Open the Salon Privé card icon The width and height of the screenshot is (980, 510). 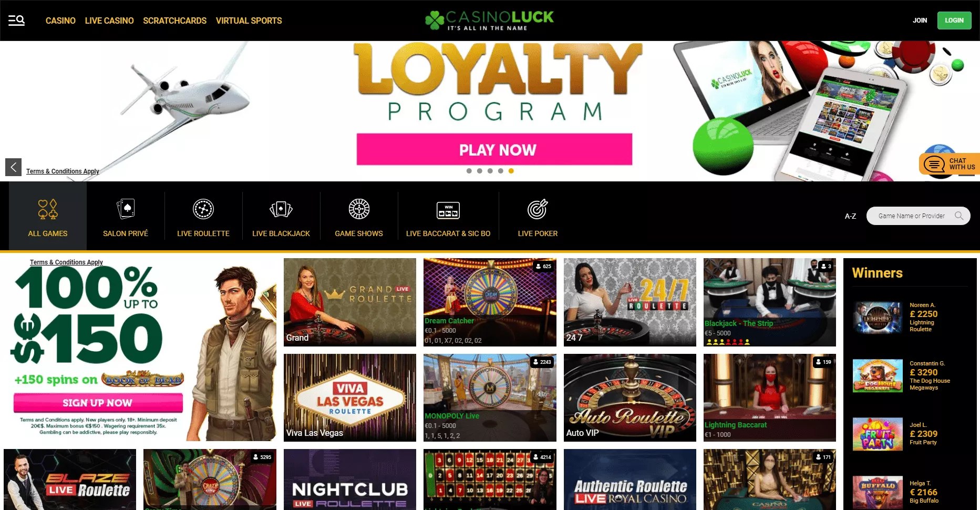click(126, 209)
